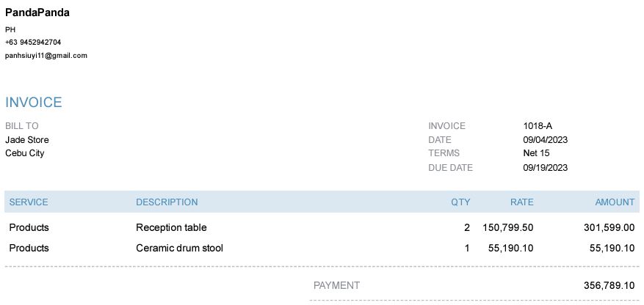Click the Net 15 terms value

(x=536, y=153)
